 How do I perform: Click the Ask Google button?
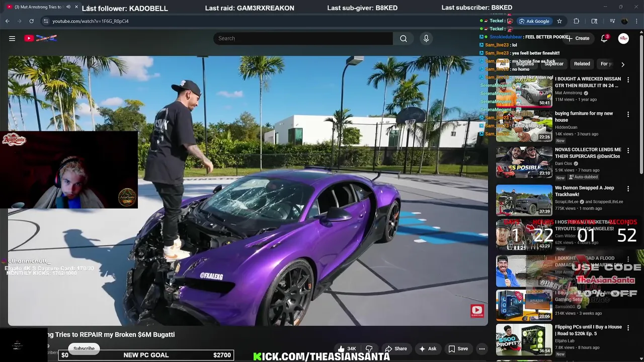pos(534,21)
